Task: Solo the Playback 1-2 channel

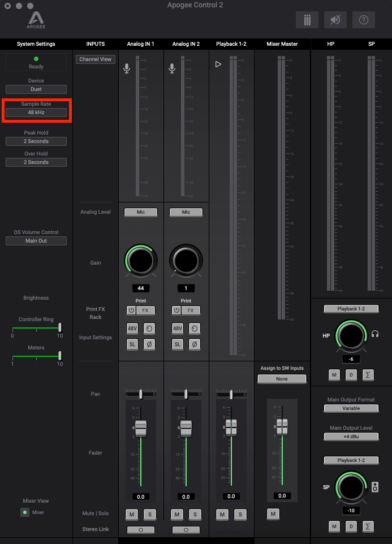Action: (240, 515)
